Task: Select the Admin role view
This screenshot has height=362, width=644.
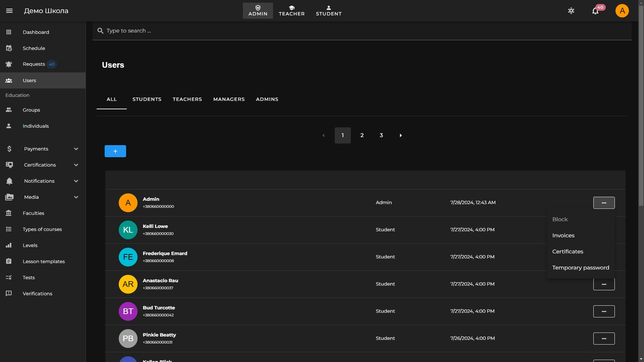Action: coord(258,11)
